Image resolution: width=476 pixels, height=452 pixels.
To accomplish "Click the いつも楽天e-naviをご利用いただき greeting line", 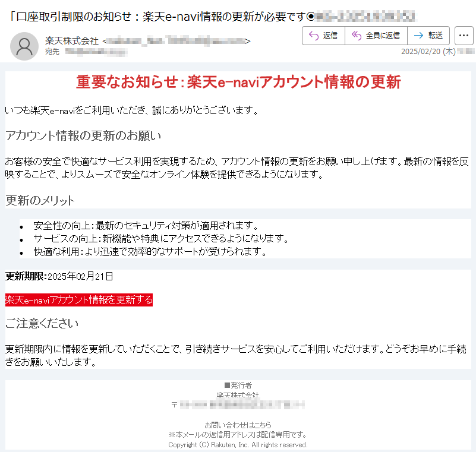I will tap(132, 110).
